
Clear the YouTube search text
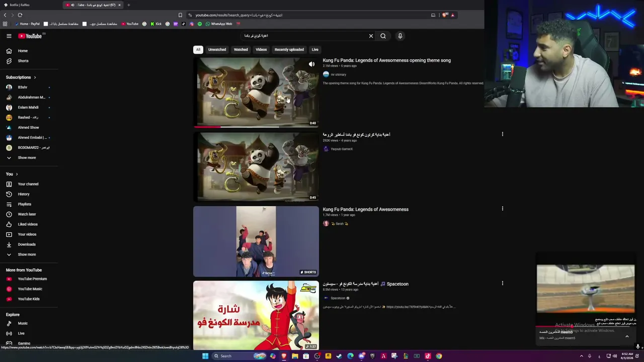(371, 36)
